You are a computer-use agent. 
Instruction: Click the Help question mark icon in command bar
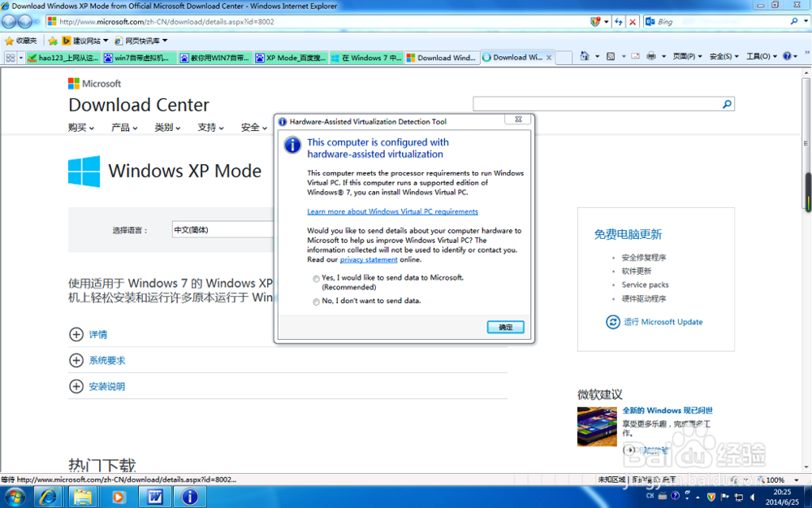coord(787,56)
